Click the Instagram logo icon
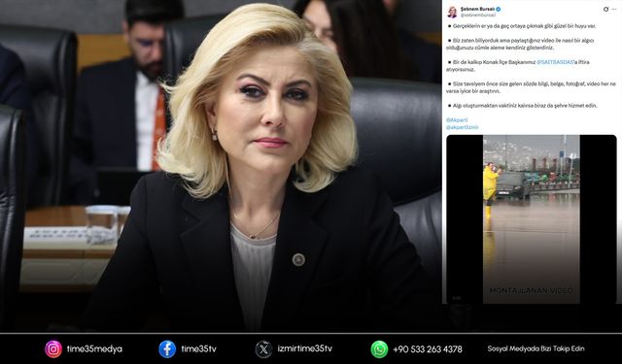This screenshot has width=622, height=364. (x=53, y=348)
